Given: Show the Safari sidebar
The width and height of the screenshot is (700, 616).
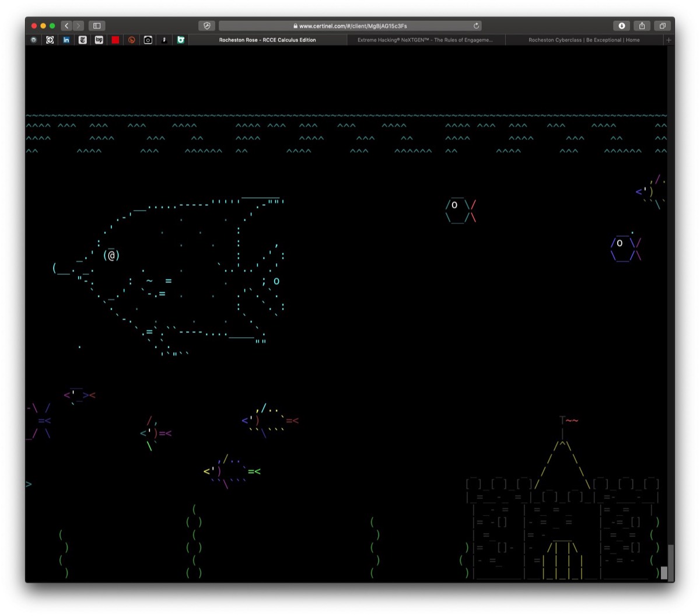Looking at the screenshot, I should point(97,26).
